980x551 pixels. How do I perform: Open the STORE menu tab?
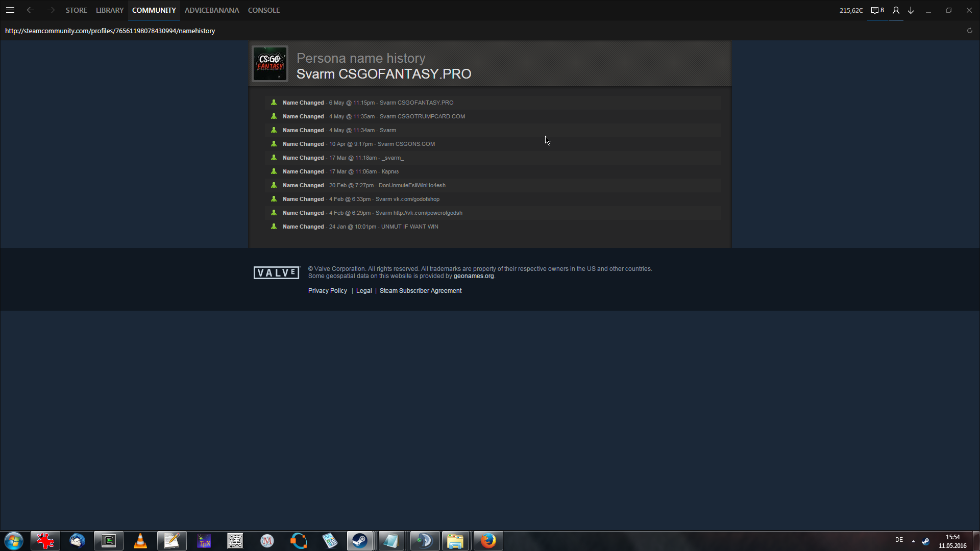click(x=76, y=10)
